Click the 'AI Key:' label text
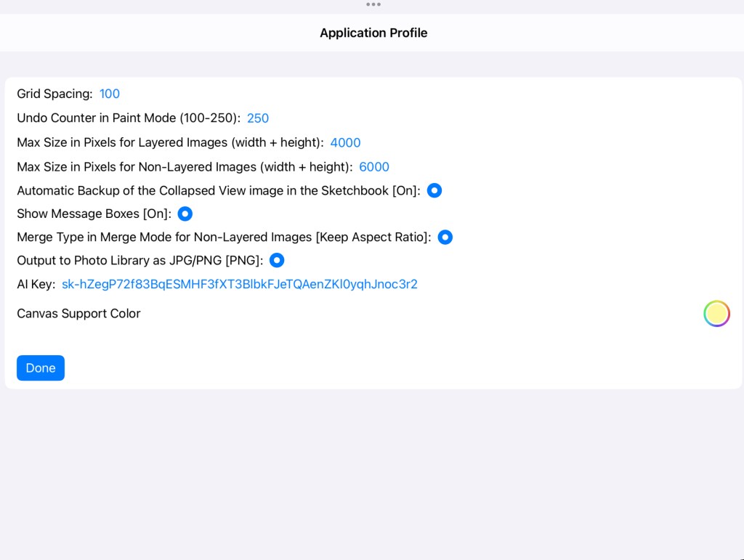 click(36, 285)
